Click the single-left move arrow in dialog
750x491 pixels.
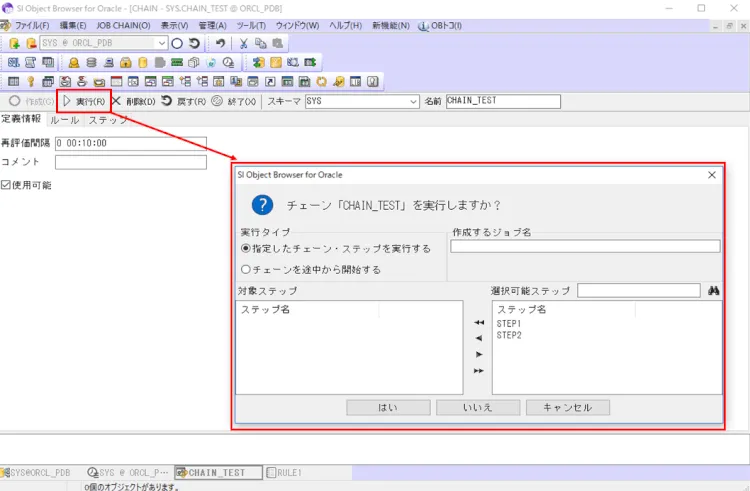coord(479,338)
